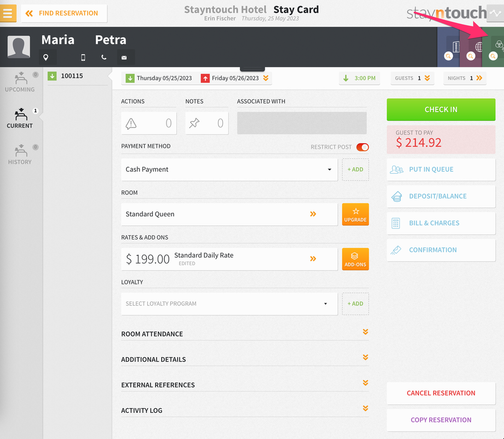The image size is (504, 439).
Task: Click the telephone handset contact icon
Action: (104, 58)
